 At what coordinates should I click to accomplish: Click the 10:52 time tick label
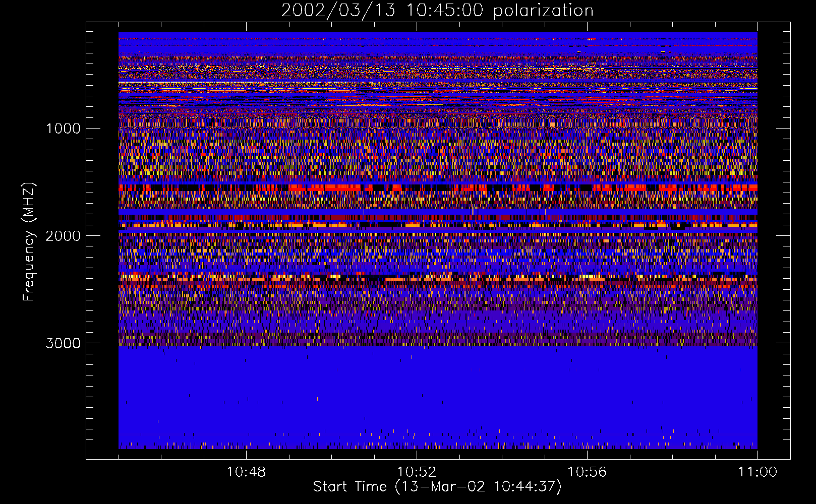(417, 472)
